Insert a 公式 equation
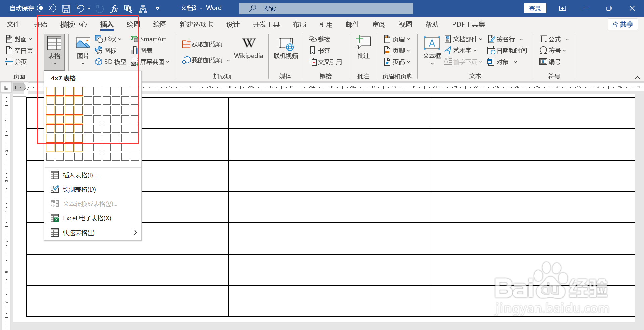644x330 pixels. tap(554, 39)
